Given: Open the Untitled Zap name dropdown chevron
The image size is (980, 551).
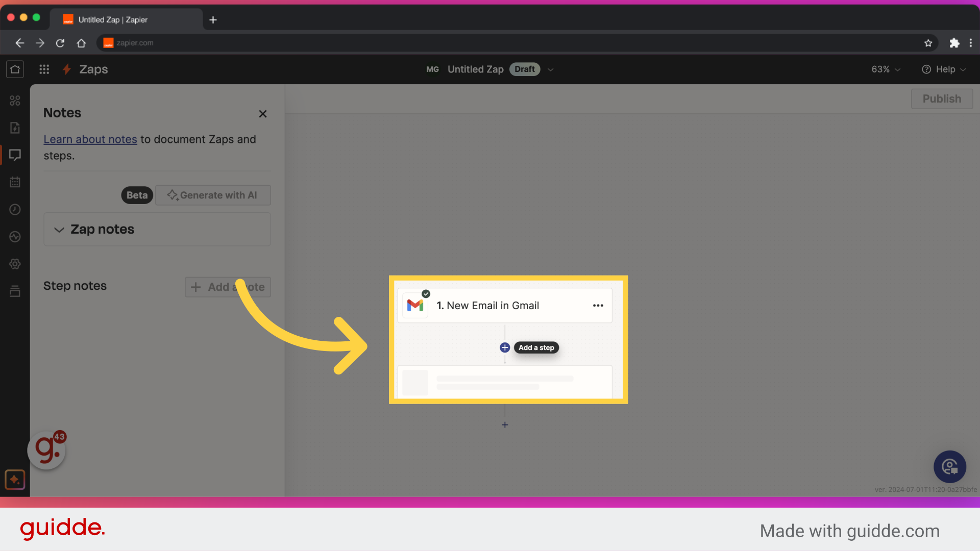Looking at the screenshot, I should tap(550, 69).
